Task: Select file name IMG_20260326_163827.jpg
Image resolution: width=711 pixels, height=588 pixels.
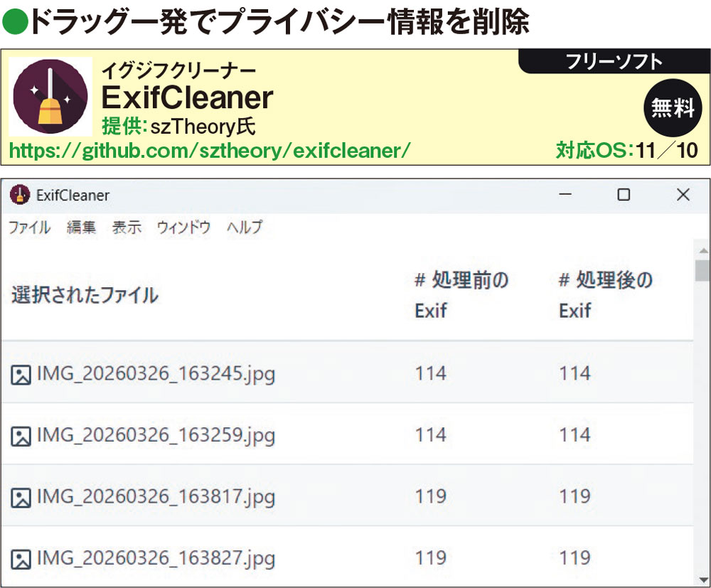Action: click(x=156, y=559)
